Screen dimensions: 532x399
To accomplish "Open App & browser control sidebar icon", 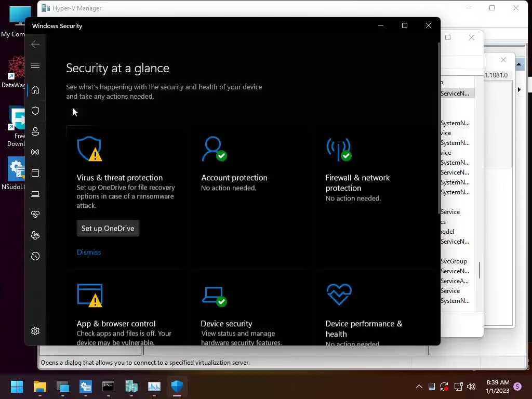I will click(x=35, y=173).
